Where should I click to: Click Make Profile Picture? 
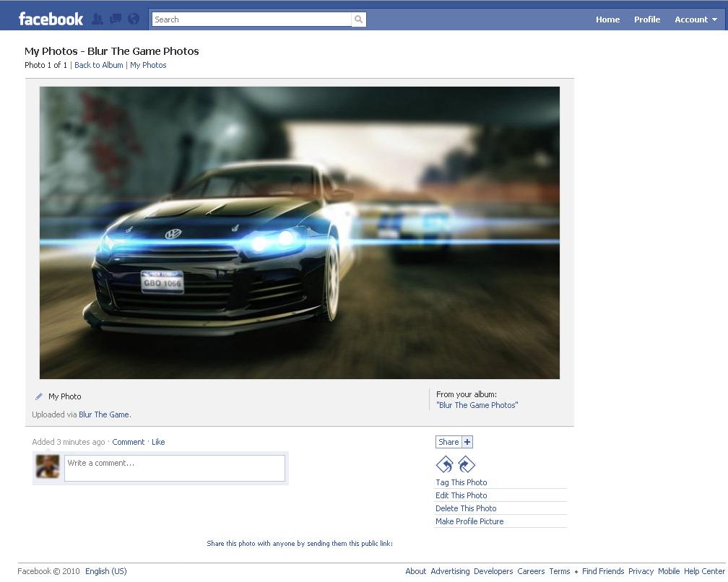point(469,521)
